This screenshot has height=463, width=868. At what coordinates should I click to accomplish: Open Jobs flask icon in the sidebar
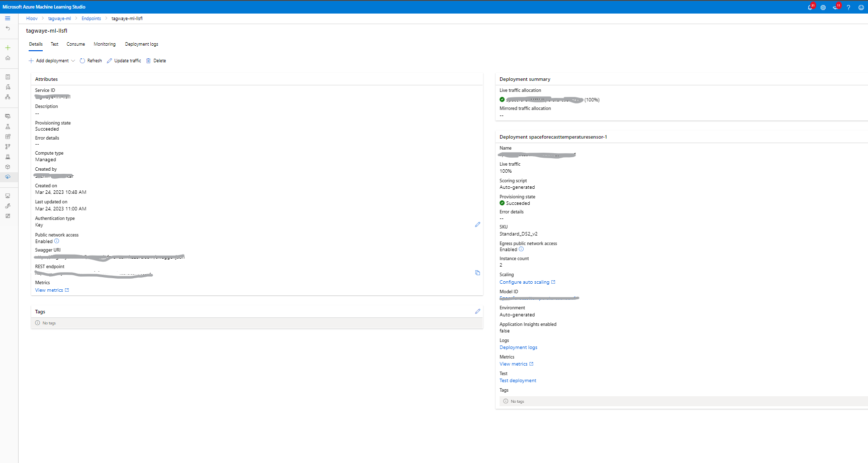click(x=8, y=127)
